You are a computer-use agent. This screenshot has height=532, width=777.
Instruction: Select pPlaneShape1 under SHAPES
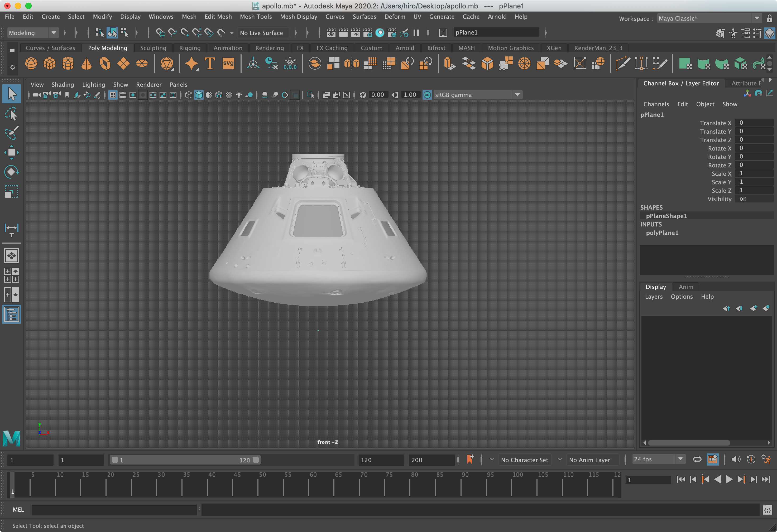pyautogui.click(x=666, y=216)
